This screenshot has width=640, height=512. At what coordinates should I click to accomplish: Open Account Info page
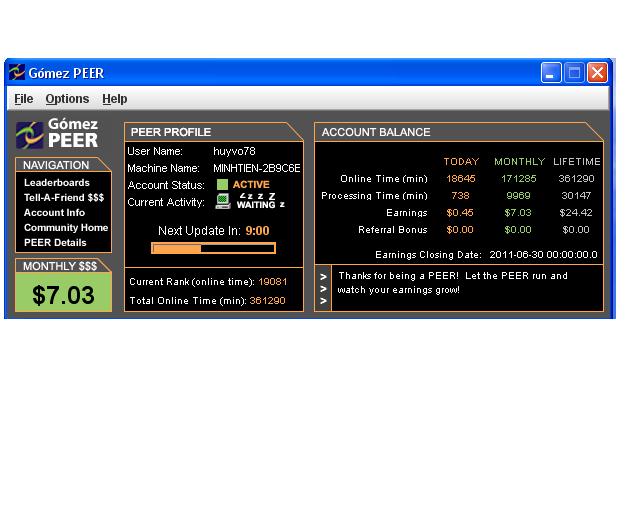click(x=54, y=213)
